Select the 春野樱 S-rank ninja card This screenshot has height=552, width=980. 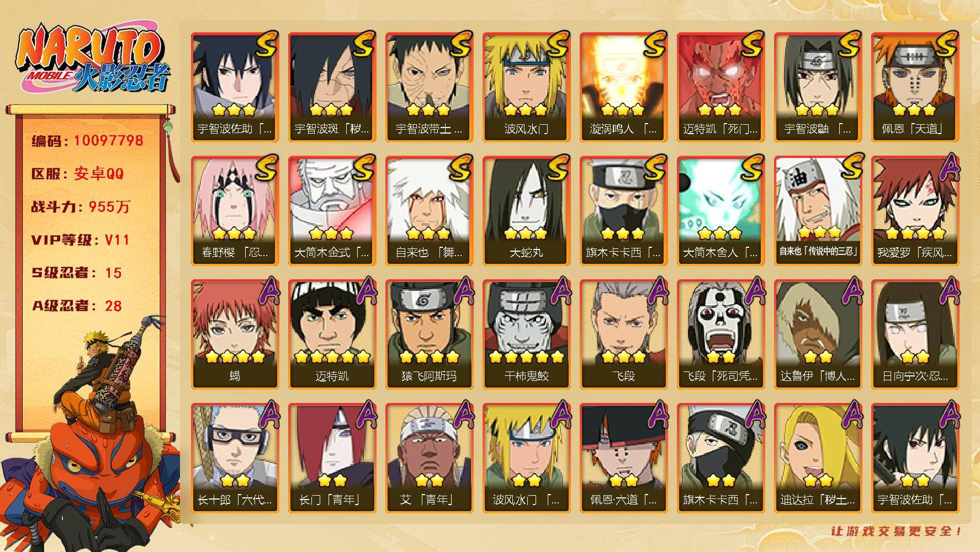click(235, 211)
